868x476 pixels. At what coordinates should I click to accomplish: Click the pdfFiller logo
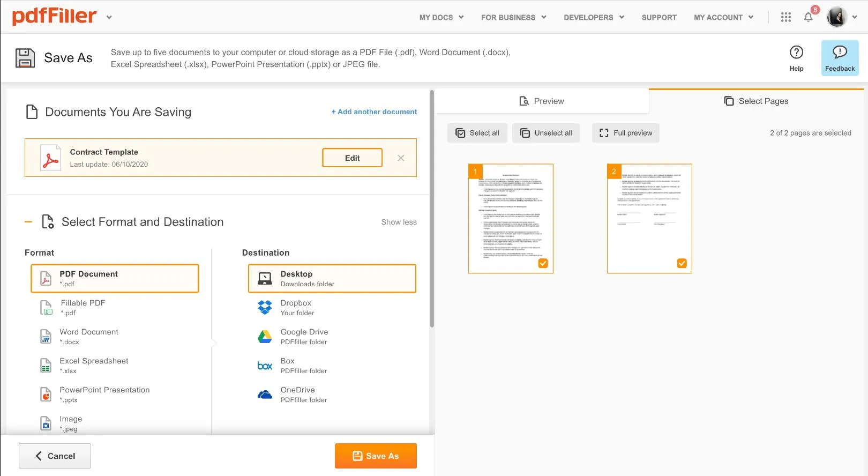pyautogui.click(x=55, y=17)
